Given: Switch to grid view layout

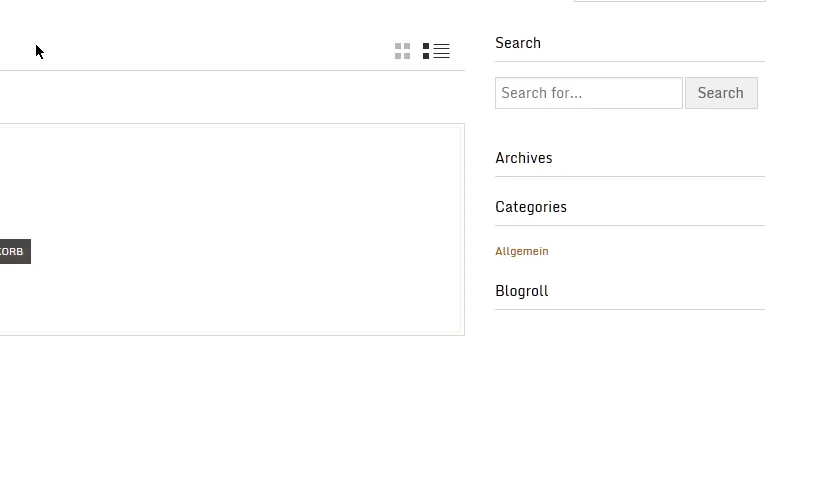Looking at the screenshot, I should click(x=402, y=51).
